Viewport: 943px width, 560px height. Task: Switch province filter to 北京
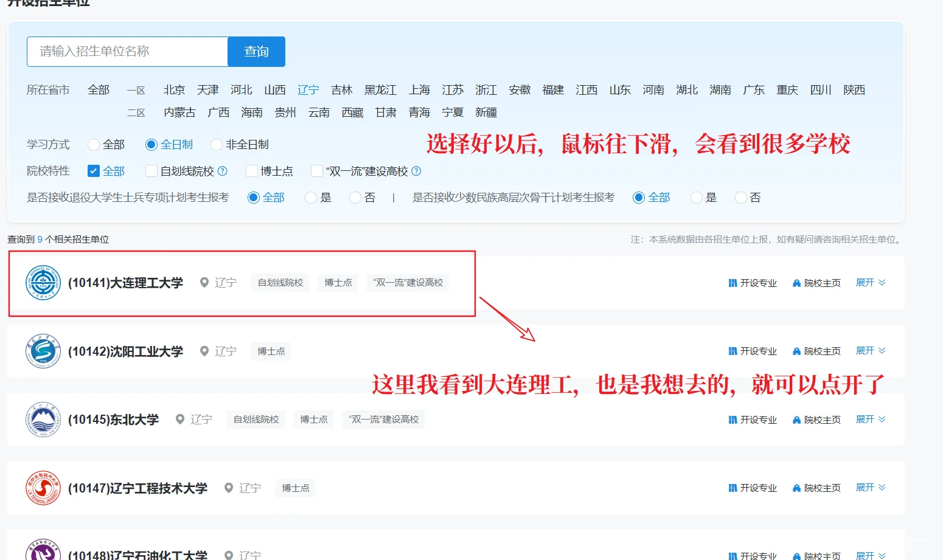[173, 89]
